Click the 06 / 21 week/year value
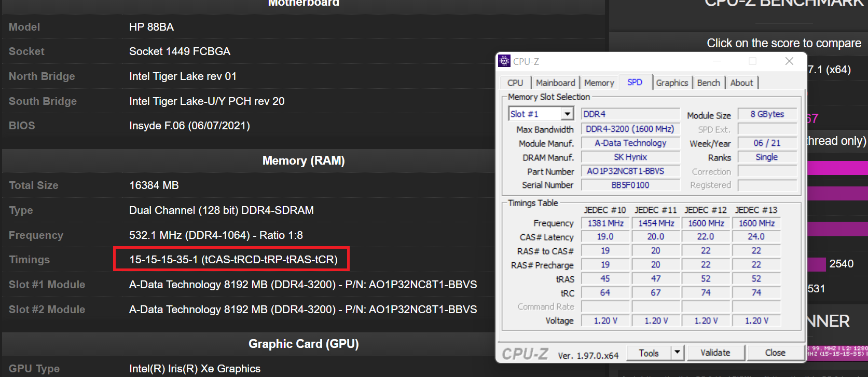868x377 pixels. tap(767, 143)
